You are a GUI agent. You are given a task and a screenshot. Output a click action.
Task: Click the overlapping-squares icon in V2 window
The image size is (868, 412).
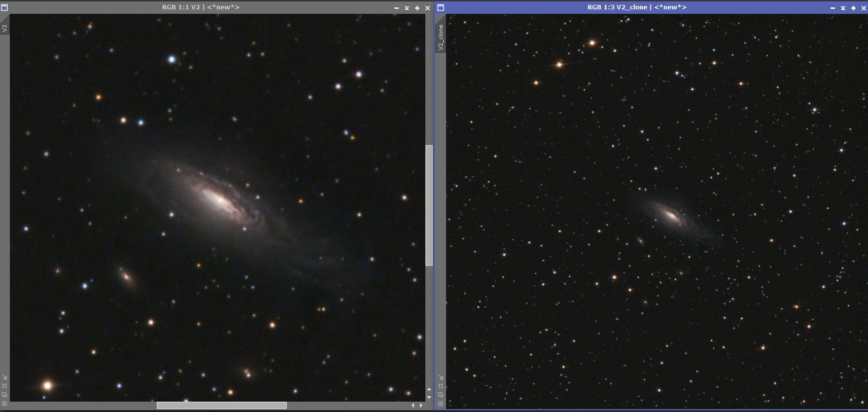pyautogui.click(x=4, y=395)
